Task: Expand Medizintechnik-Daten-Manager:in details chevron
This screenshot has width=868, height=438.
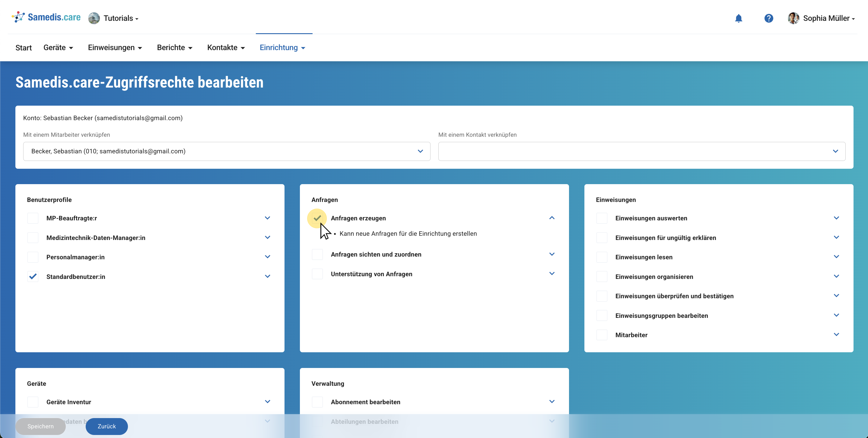Action: tap(267, 237)
